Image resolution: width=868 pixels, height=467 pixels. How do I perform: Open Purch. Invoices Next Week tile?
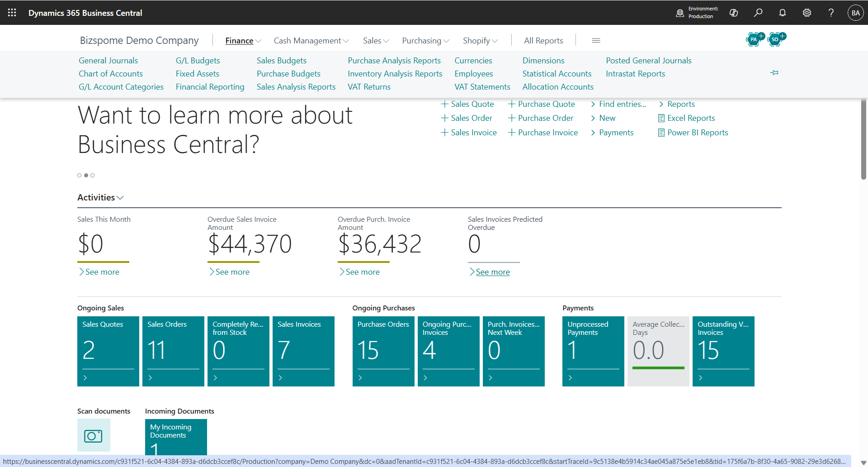pos(514,351)
